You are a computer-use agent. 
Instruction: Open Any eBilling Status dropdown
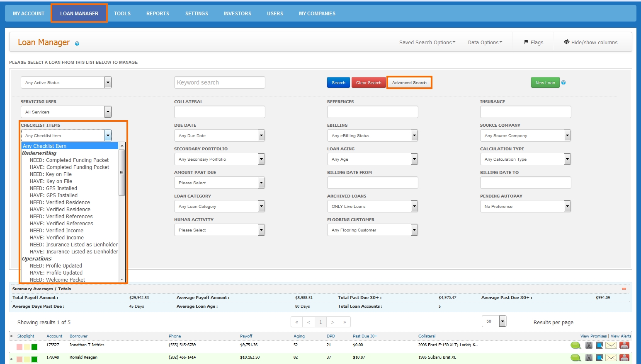point(372,135)
